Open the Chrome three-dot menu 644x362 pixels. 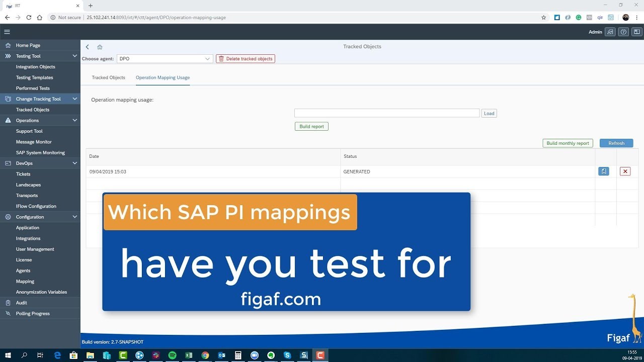(636, 17)
